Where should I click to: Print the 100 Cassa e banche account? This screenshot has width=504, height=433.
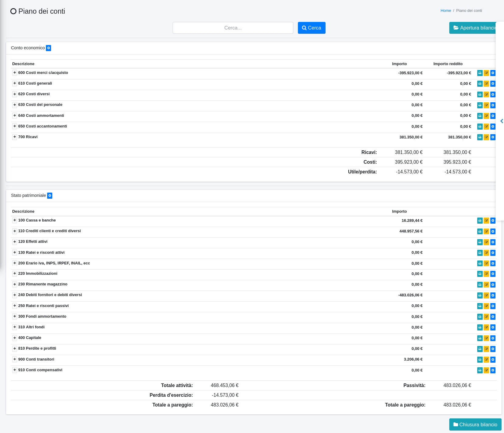coord(480,221)
